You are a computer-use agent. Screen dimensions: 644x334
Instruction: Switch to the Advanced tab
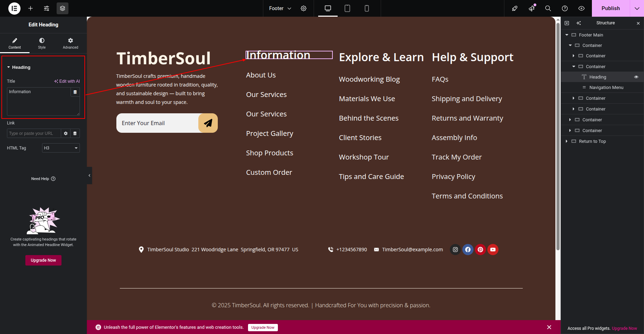[x=71, y=43]
